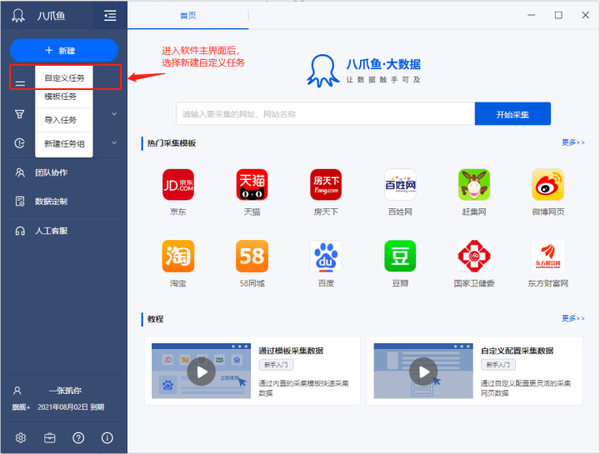This screenshot has width=600, height=454.
Task: Click the expiry date text 2021年08月02日 到期
Action: [71, 407]
